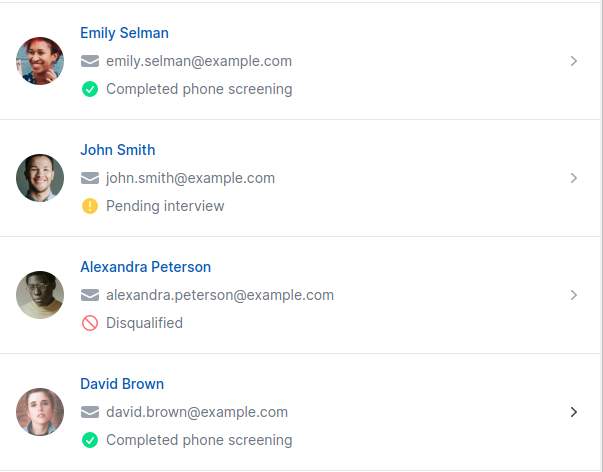Open the Emily Selman name link

point(124,33)
